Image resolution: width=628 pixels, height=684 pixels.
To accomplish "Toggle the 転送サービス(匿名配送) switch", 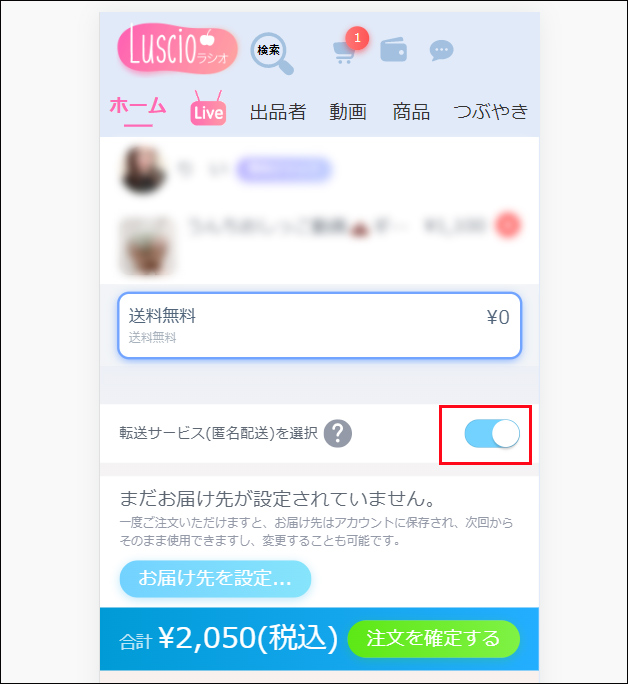I will coord(492,434).
